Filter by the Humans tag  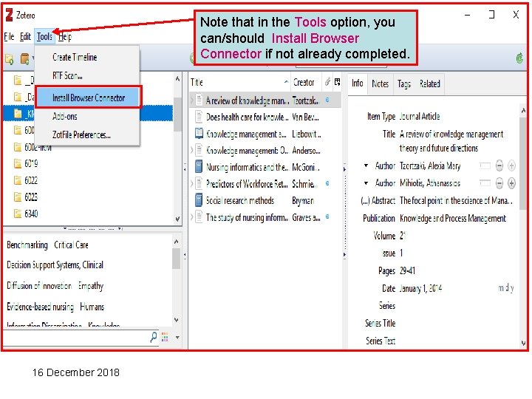(x=92, y=307)
